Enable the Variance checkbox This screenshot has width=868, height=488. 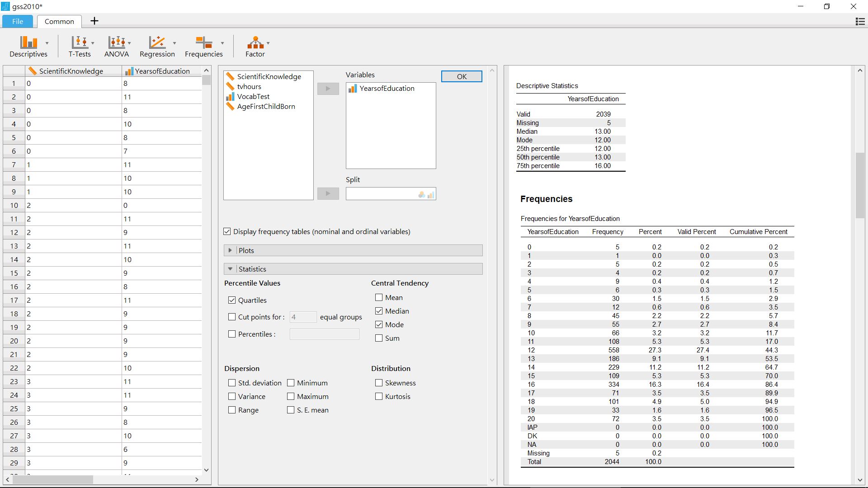tap(232, 396)
